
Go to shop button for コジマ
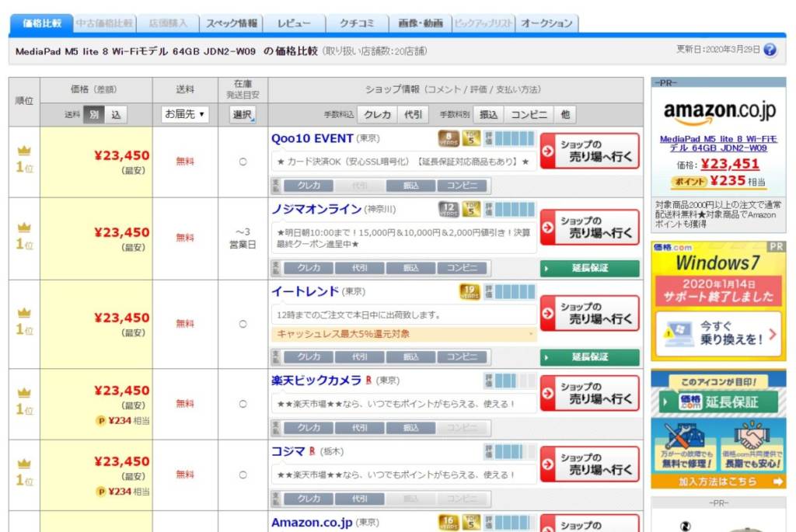click(590, 464)
